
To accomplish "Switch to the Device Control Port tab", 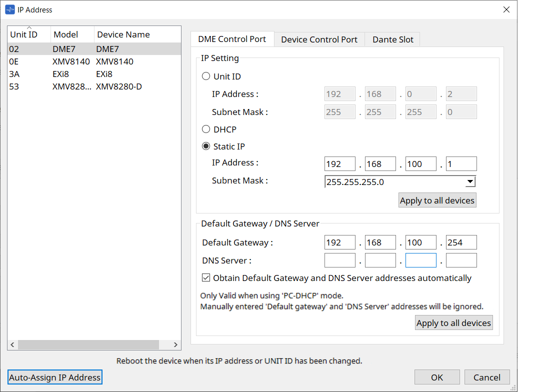I will tap(319, 39).
